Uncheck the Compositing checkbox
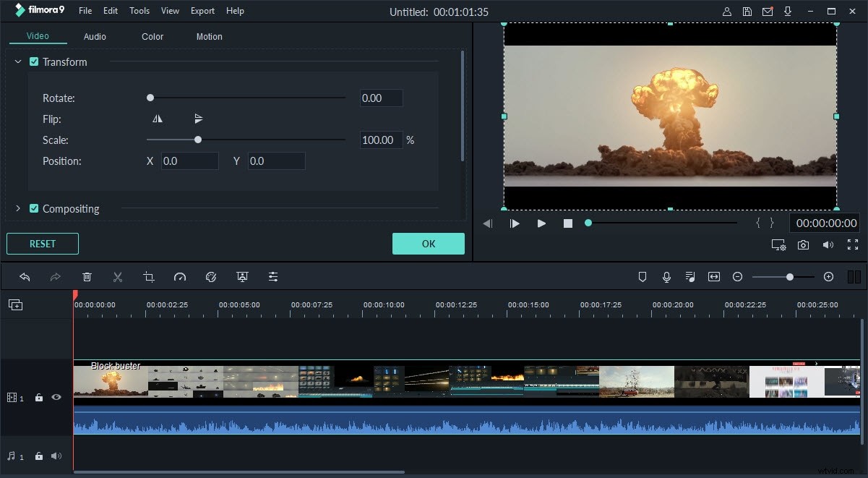This screenshot has height=478, width=868. point(33,208)
